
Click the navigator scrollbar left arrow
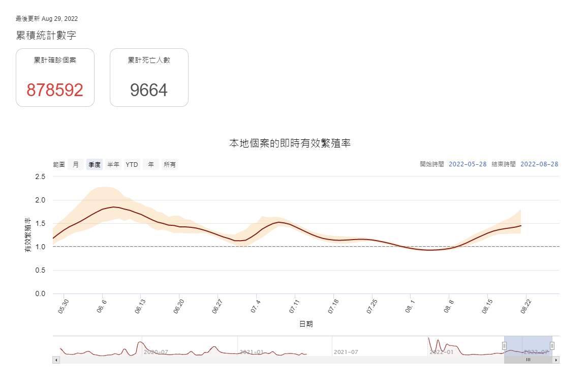tap(56, 360)
